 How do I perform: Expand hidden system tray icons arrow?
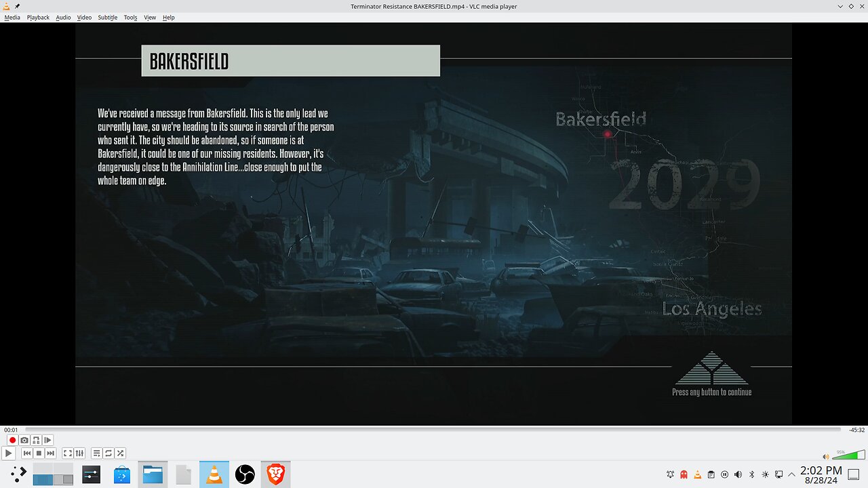pyautogui.click(x=791, y=474)
